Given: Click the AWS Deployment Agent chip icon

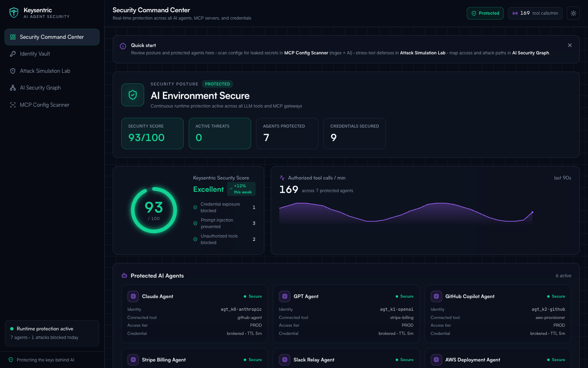Looking at the screenshot, I should [437, 360].
